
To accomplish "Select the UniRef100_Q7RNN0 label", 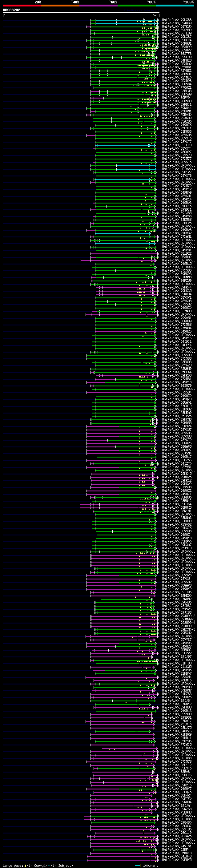I will 177,277.
